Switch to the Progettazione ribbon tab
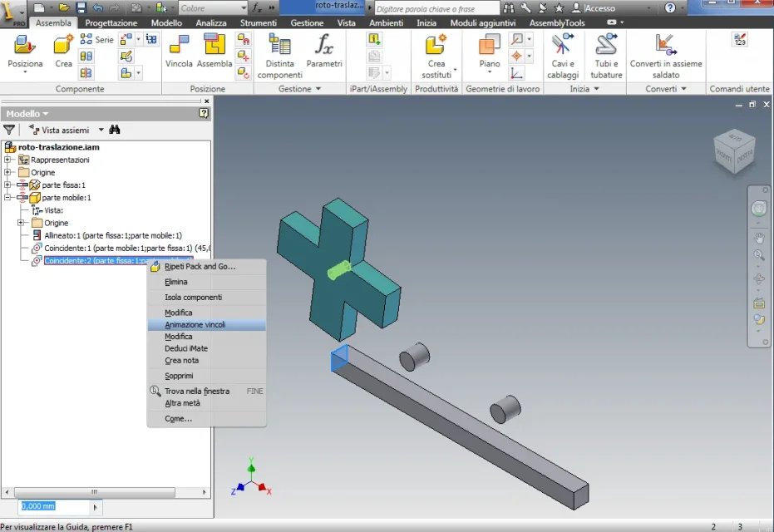The height and width of the screenshot is (532, 774). pos(111,22)
